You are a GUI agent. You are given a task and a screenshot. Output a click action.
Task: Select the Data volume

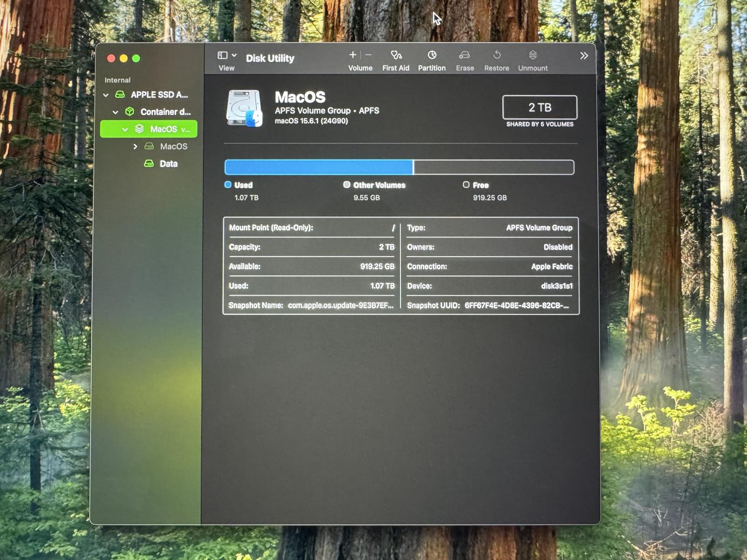161,164
